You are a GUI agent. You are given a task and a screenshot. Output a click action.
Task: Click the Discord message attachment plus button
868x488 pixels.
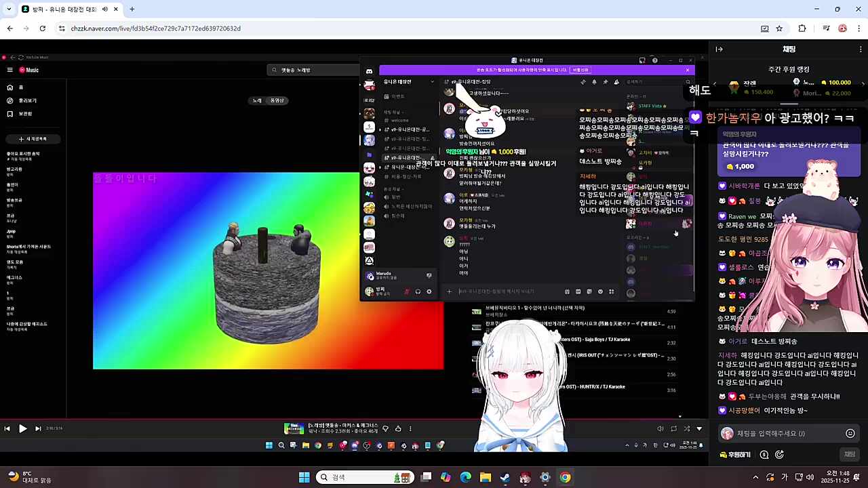pyautogui.click(x=449, y=291)
